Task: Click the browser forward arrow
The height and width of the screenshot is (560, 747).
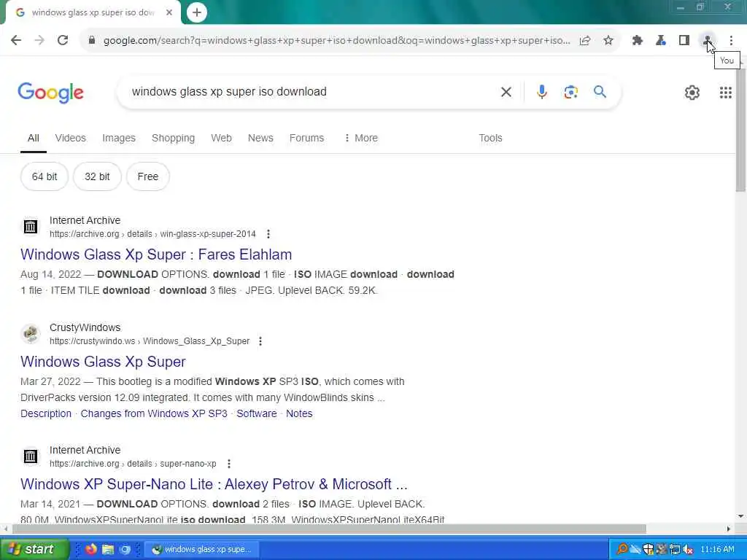Action: tap(39, 41)
